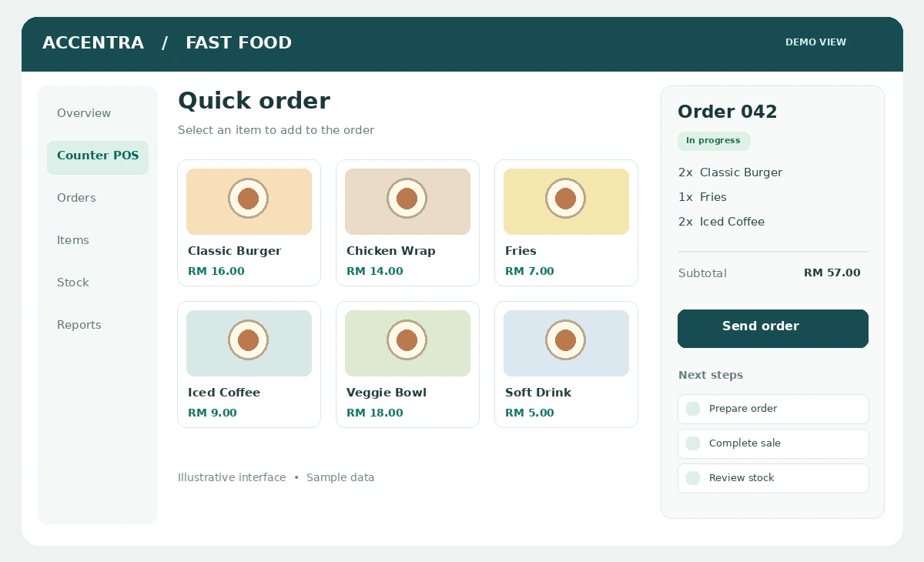Click the RM 16.00 price
Viewport: 924px width, 562px height.
coord(216,271)
